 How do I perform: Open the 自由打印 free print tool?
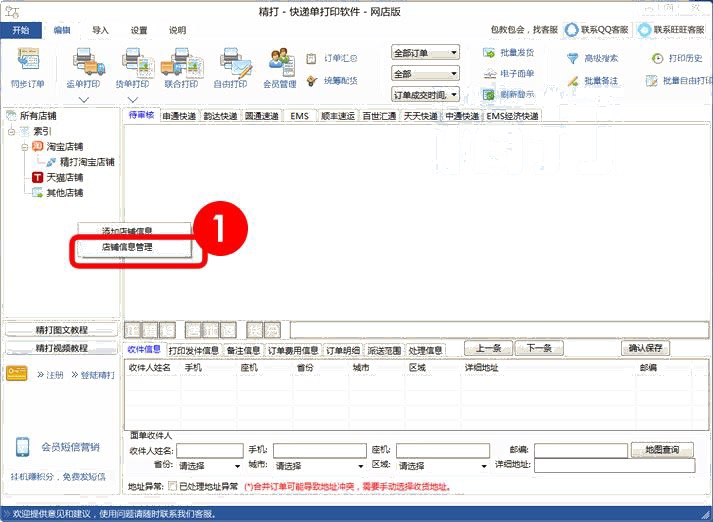point(232,65)
